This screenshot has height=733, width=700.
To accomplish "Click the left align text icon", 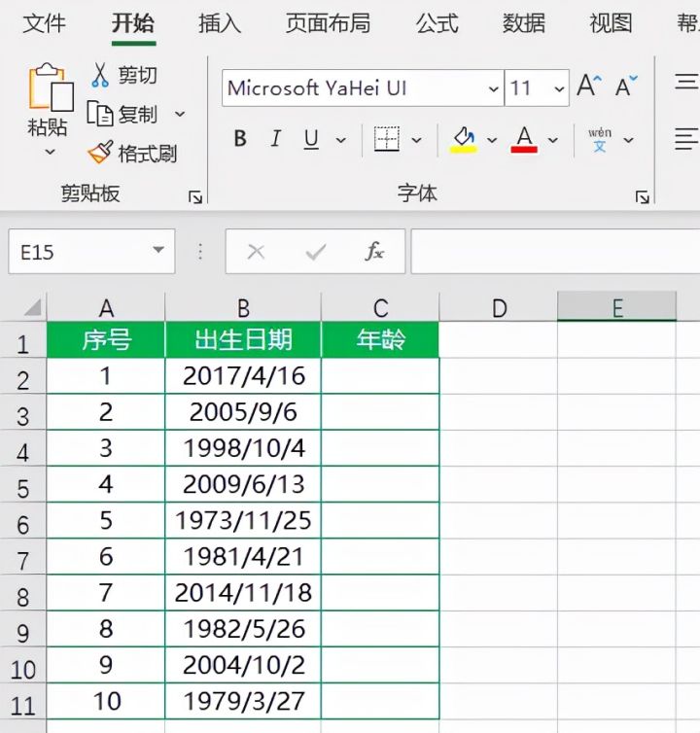I will coord(686,139).
